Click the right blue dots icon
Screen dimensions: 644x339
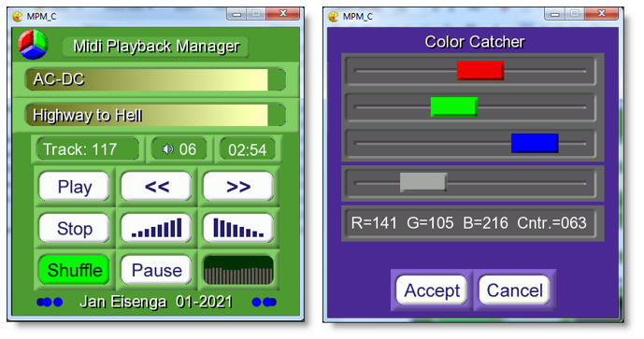265,302
